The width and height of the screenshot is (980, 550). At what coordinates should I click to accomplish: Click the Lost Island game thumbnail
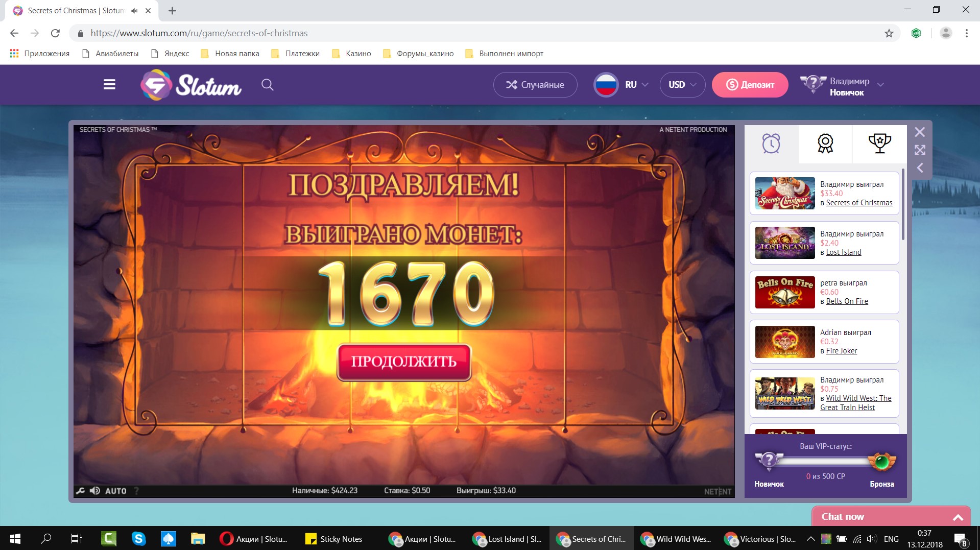tap(785, 243)
